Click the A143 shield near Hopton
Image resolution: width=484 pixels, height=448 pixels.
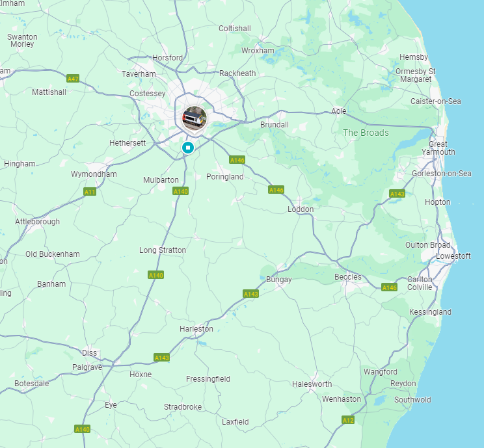click(397, 194)
